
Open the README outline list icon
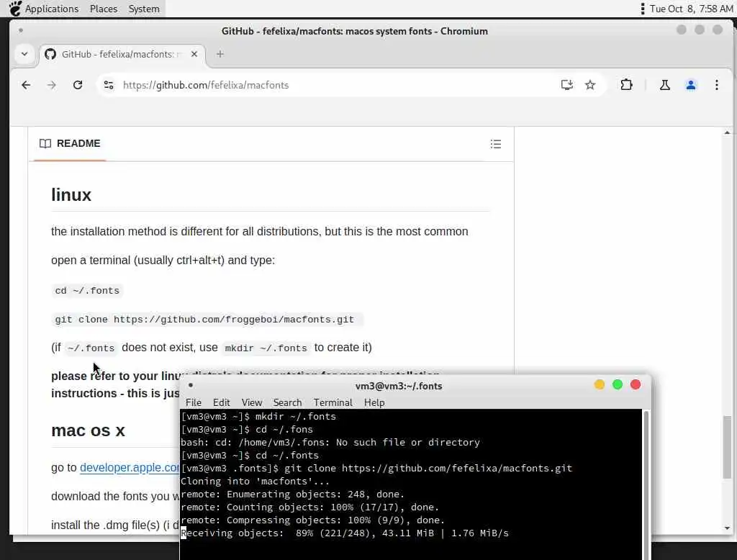tap(495, 144)
